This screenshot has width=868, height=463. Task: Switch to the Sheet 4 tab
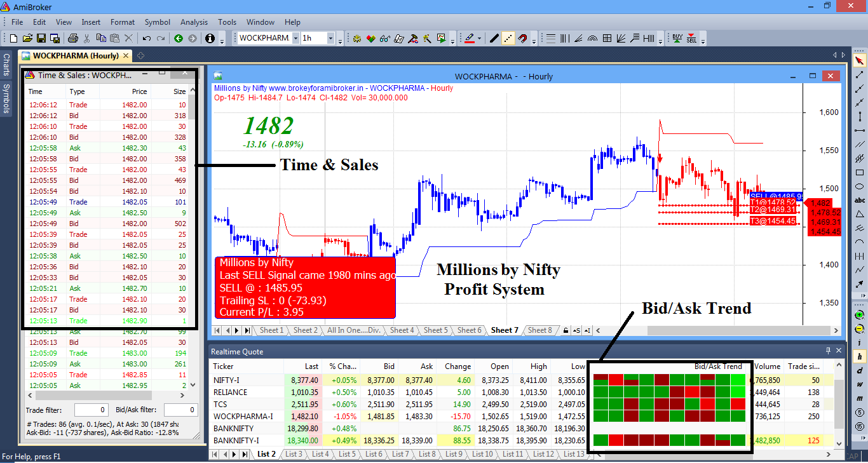point(402,330)
